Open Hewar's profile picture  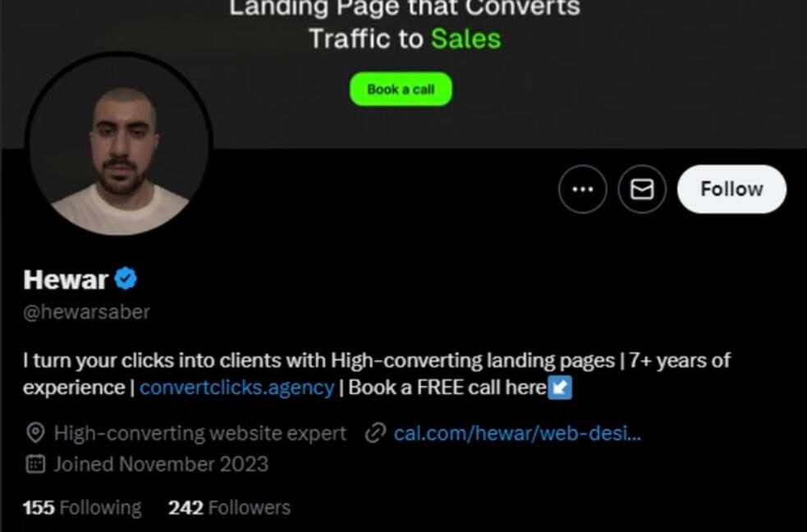tap(119, 144)
